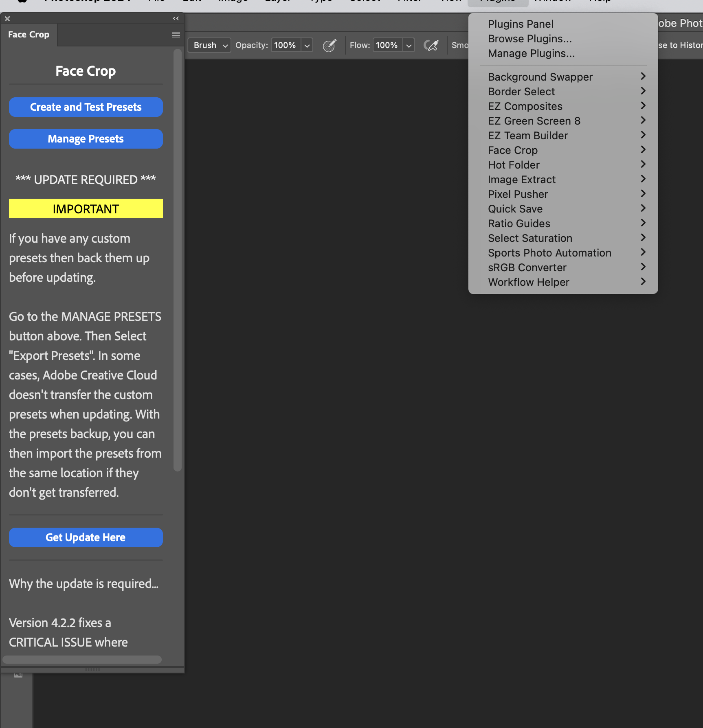Expand the Face Crop submenu in Plugins menu
The image size is (703, 728).
(563, 150)
